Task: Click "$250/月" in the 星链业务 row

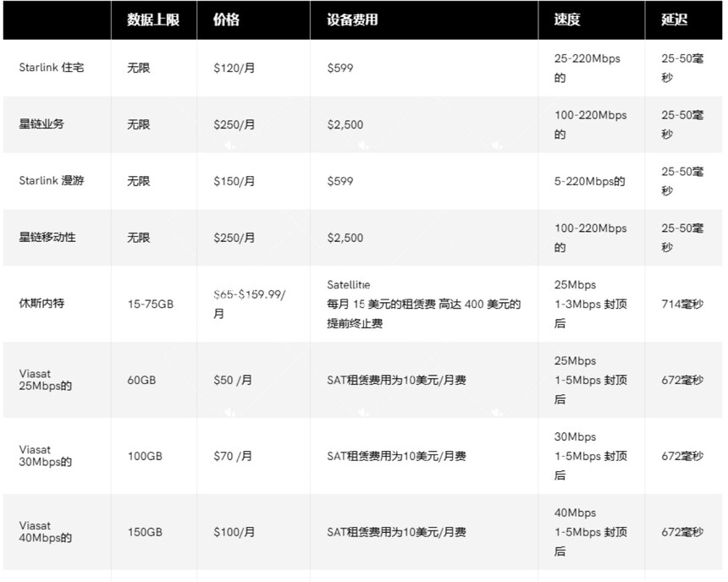Action: (234, 125)
